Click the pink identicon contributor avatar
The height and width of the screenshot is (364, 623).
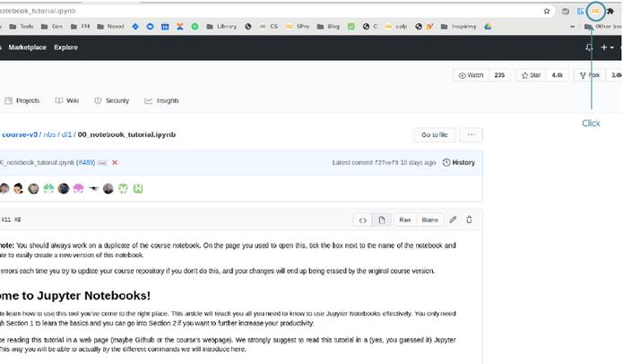(x=78, y=188)
